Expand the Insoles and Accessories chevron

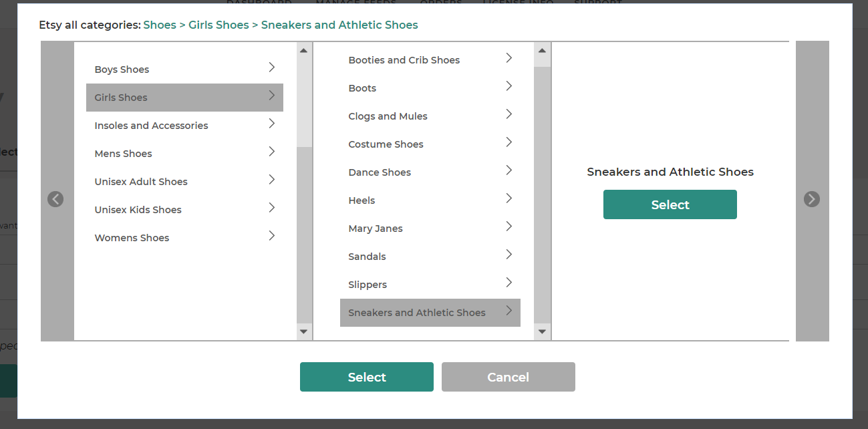point(272,124)
